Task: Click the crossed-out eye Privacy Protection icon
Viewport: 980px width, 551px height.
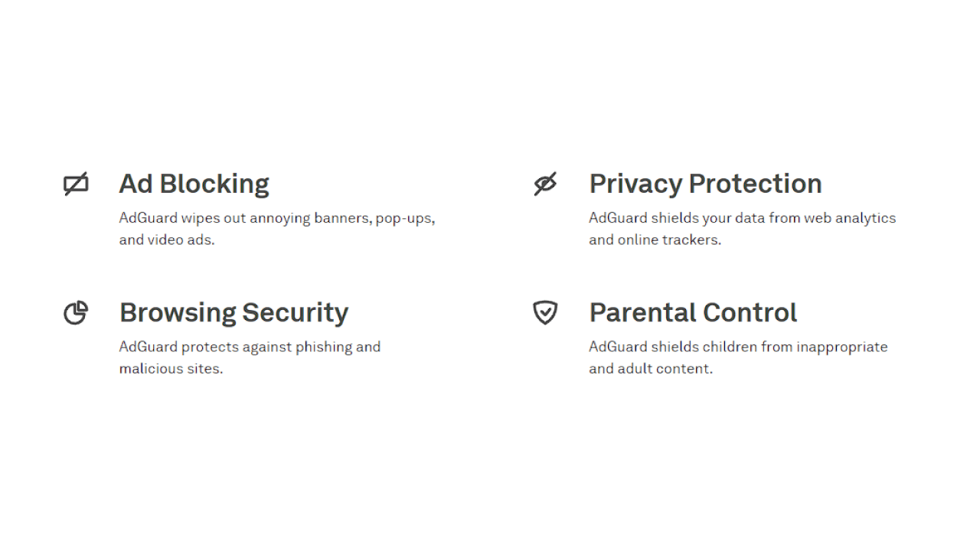Action: [x=545, y=184]
